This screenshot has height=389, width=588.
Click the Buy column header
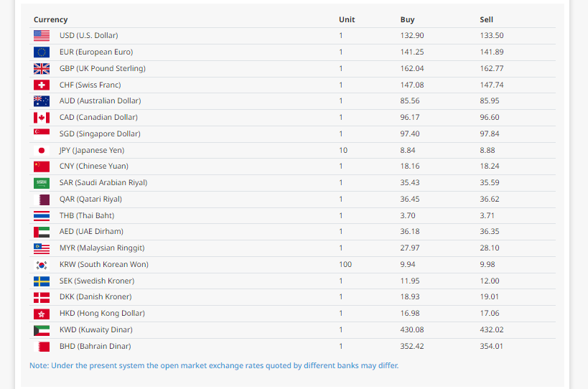[407, 19]
